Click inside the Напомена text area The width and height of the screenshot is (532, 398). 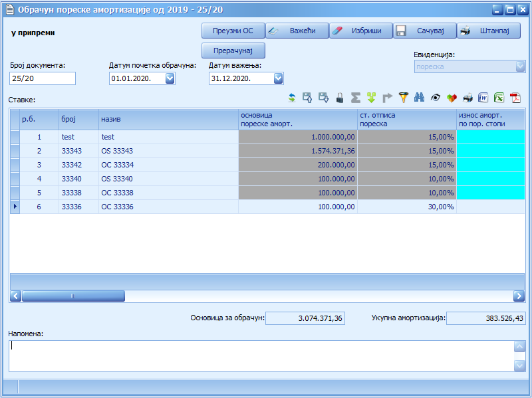click(x=261, y=356)
